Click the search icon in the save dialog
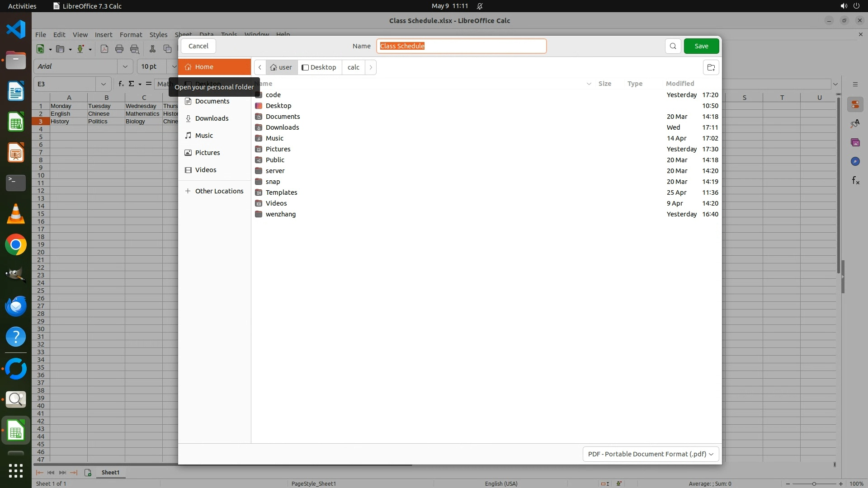The width and height of the screenshot is (868, 488). point(673,46)
